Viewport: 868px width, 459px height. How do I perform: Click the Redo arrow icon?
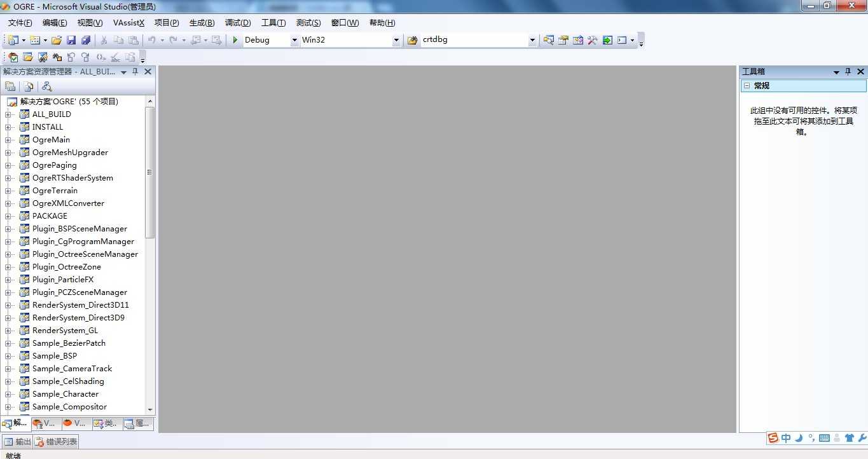click(x=173, y=40)
